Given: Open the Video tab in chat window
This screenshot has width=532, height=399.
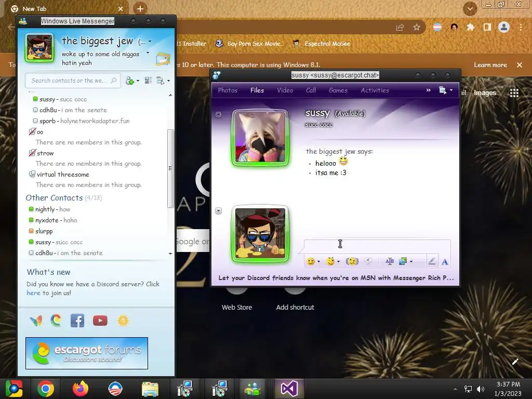Looking at the screenshot, I should point(285,90).
